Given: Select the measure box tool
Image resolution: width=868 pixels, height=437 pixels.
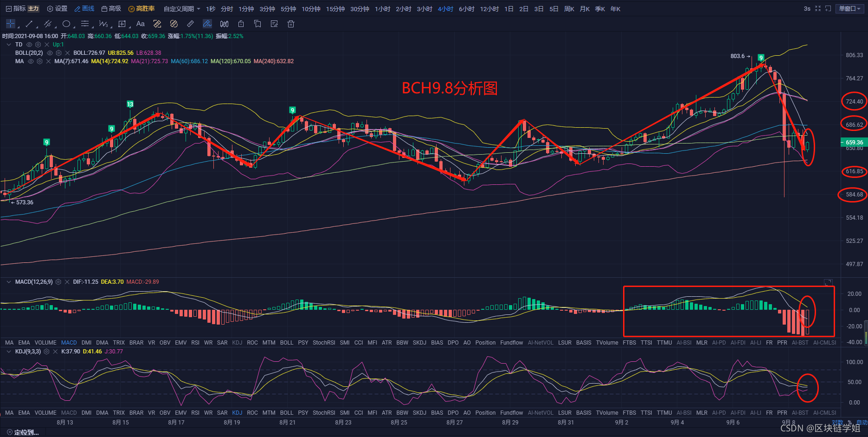Looking at the screenshot, I should (122, 24).
